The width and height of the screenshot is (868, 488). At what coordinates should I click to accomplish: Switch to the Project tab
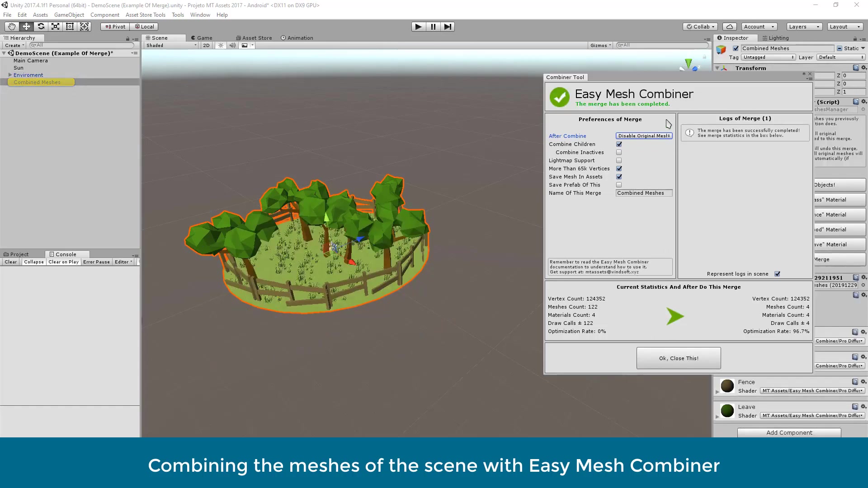[16, 254]
